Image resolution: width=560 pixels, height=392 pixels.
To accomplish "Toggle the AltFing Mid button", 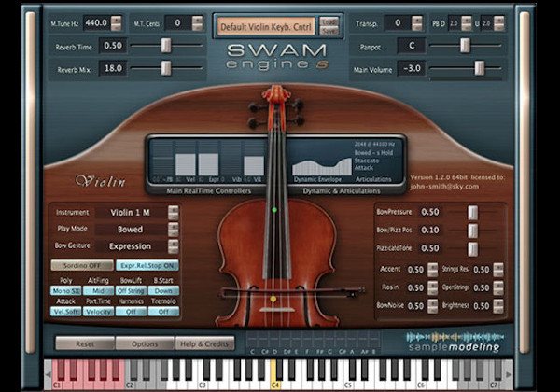I will click(x=99, y=291).
